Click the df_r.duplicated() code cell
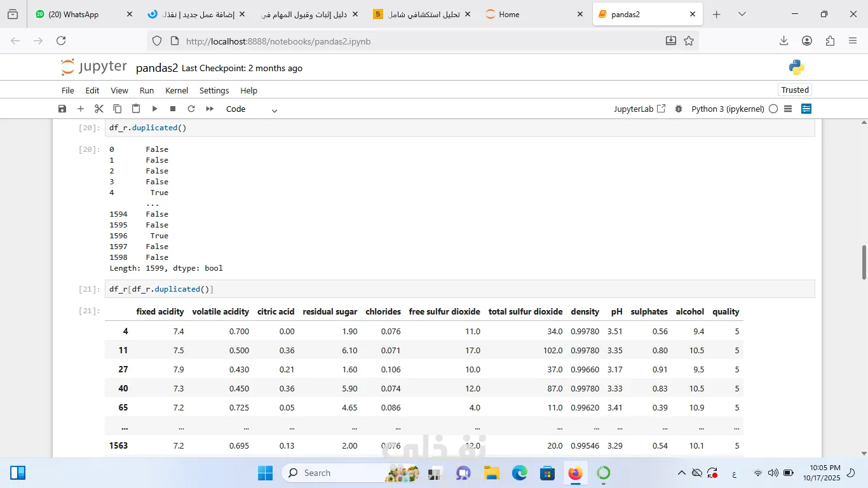This screenshot has width=868, height=488. pos(460,128)
